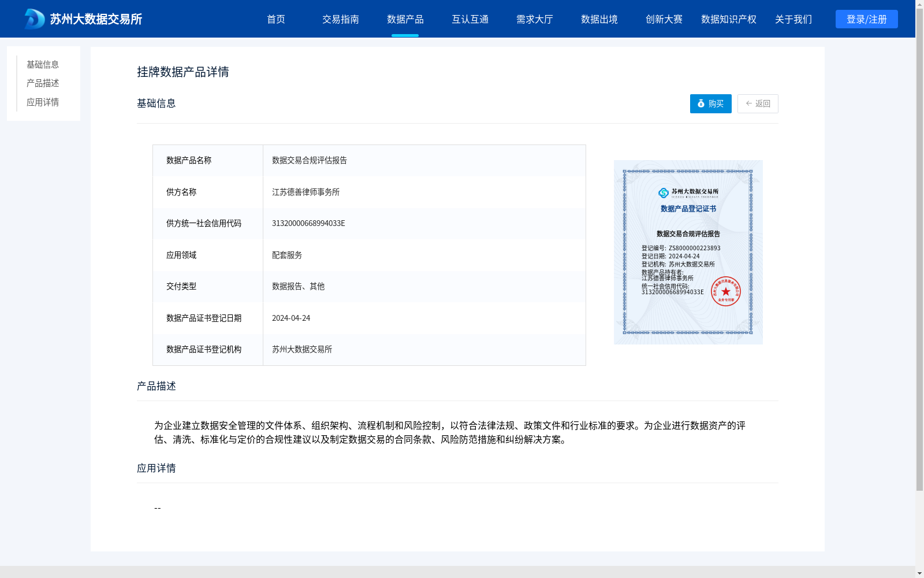Click the 数据产品名称 label cell

click(x=208, y=161)
